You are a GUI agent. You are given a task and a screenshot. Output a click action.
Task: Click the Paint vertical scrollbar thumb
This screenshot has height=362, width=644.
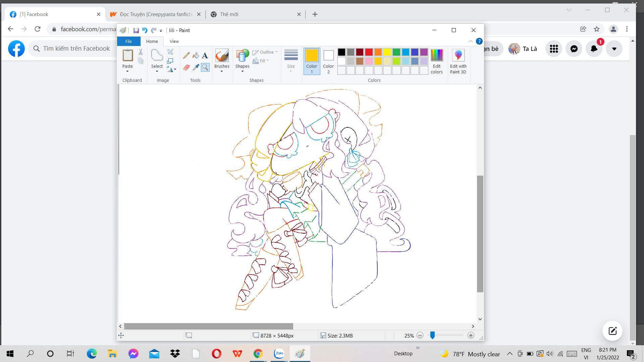pyautogui.click(x=480, y=234)
